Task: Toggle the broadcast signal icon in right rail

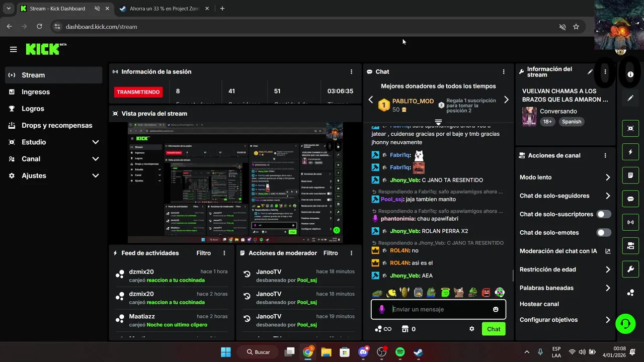Action: pyautogui.click(x=630, y=222)
